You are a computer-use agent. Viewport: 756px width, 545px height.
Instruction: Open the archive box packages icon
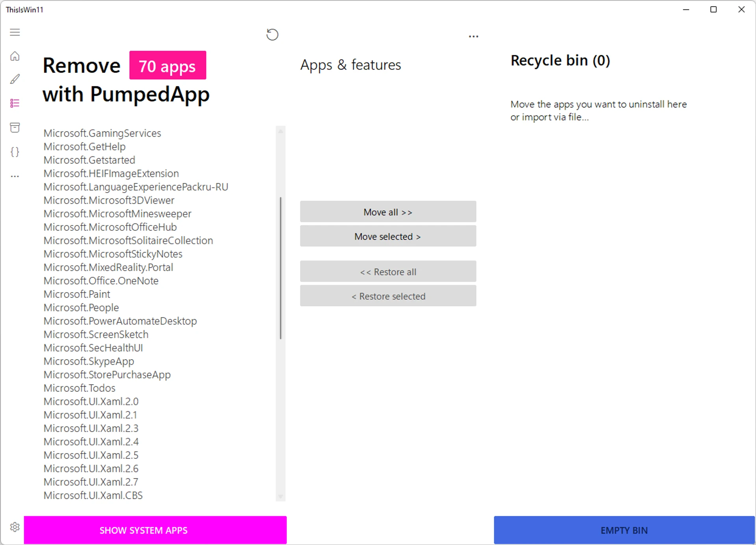click(x=15, y=127)
